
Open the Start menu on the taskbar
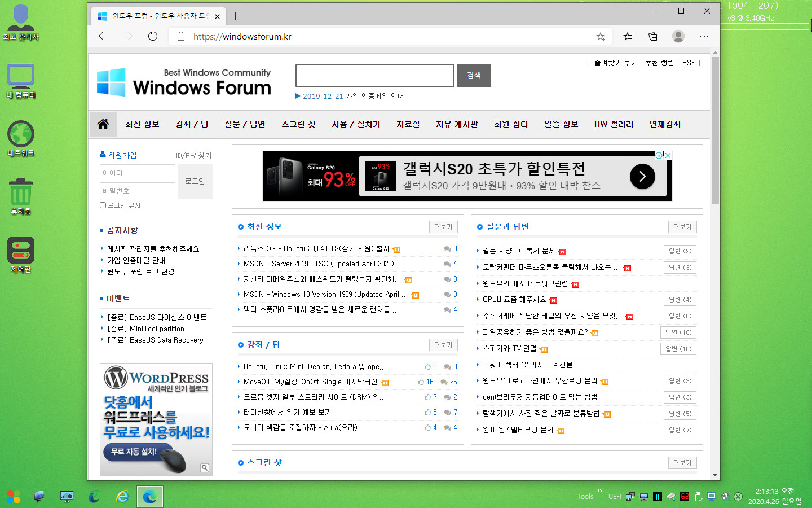[14, 497]
